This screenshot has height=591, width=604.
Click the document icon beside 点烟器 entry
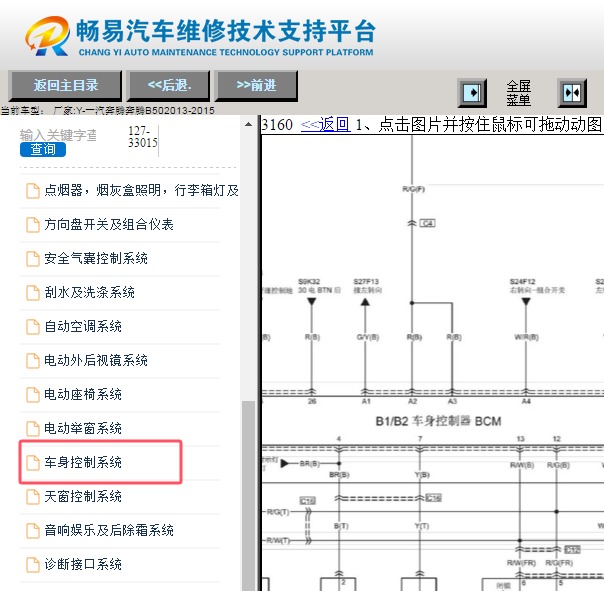[33, 191]
